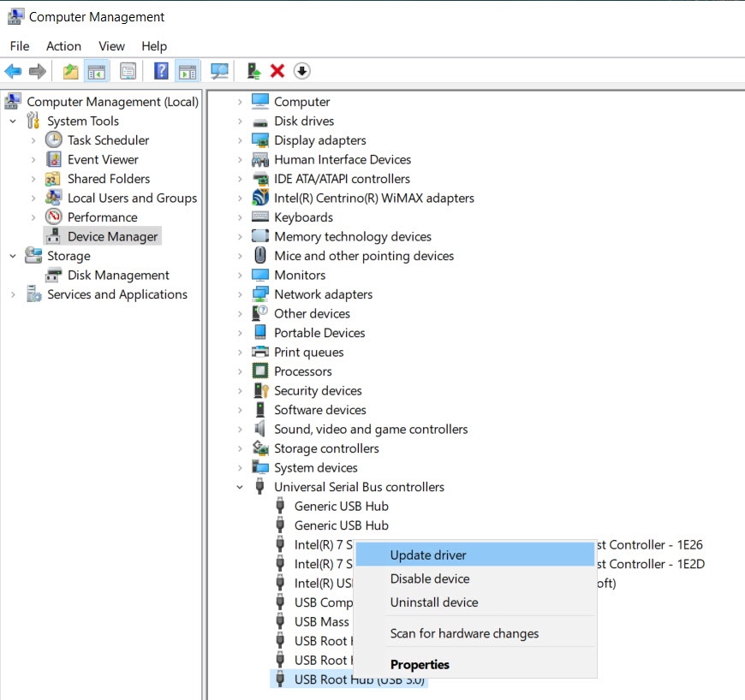Click the red X uninstall device toolbar icon
745x700 pixels.
tap(277, 71)
